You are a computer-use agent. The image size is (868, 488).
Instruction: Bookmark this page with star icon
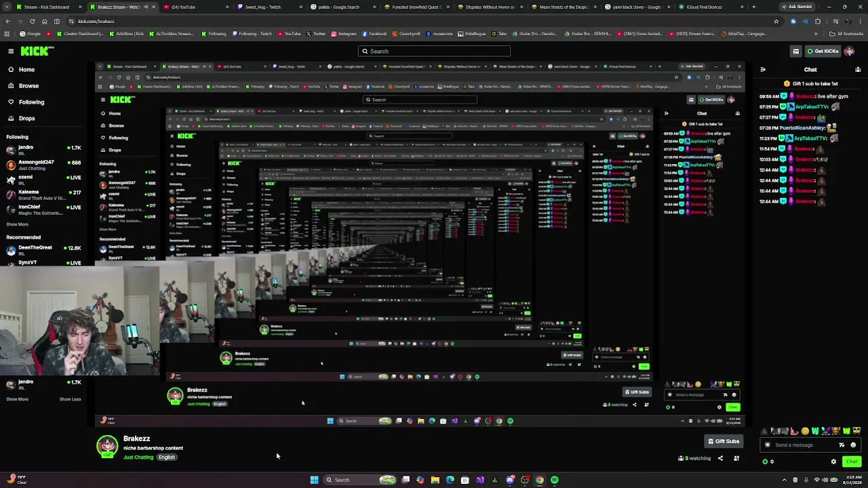point(776,21)
